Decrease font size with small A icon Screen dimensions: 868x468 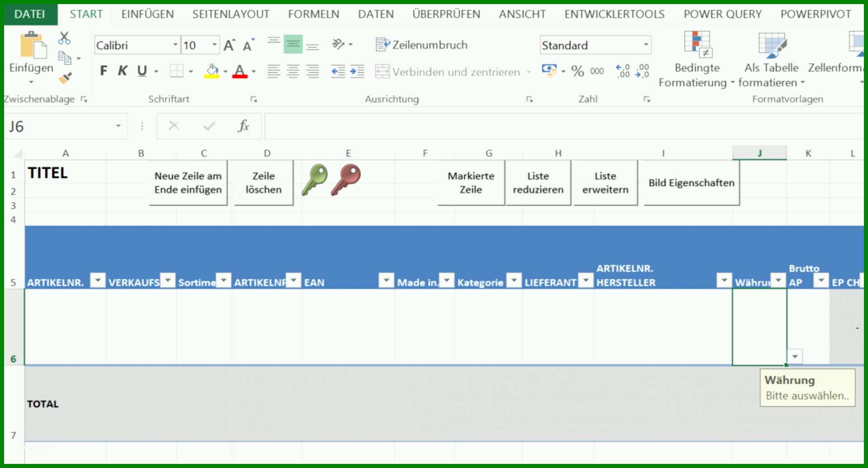coord(248,45)
